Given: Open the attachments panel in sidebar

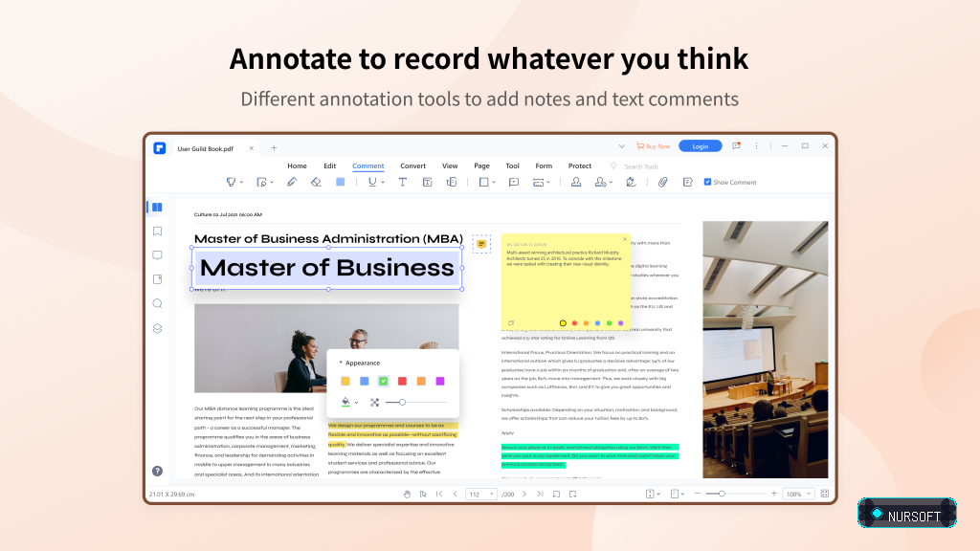Looking at the screenshot, I should (158, 279).
